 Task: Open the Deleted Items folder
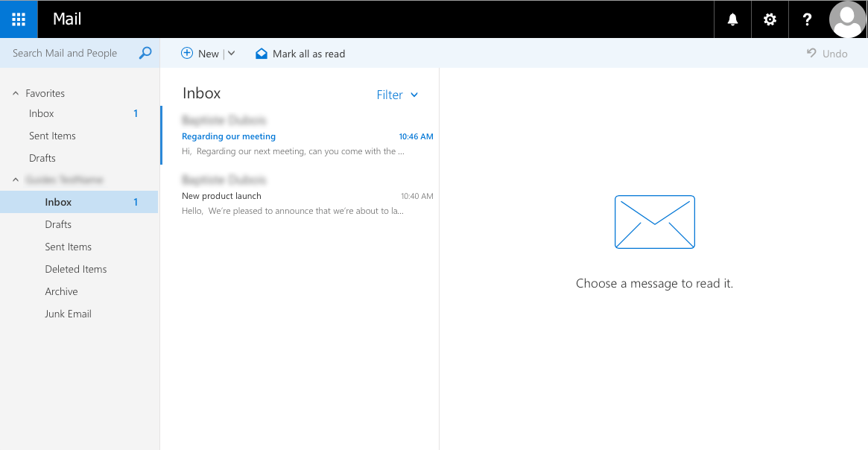click(x=76, y=269)
